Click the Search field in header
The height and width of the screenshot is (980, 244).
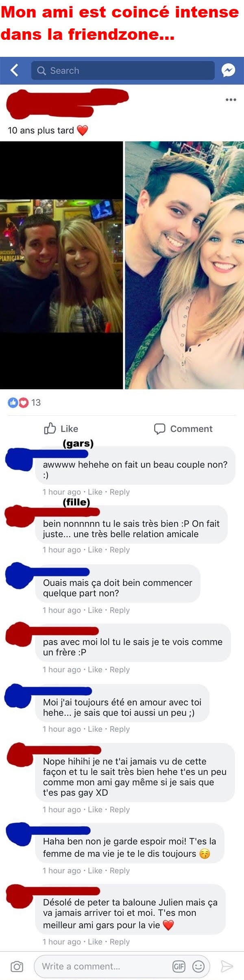tap(122, 70)
